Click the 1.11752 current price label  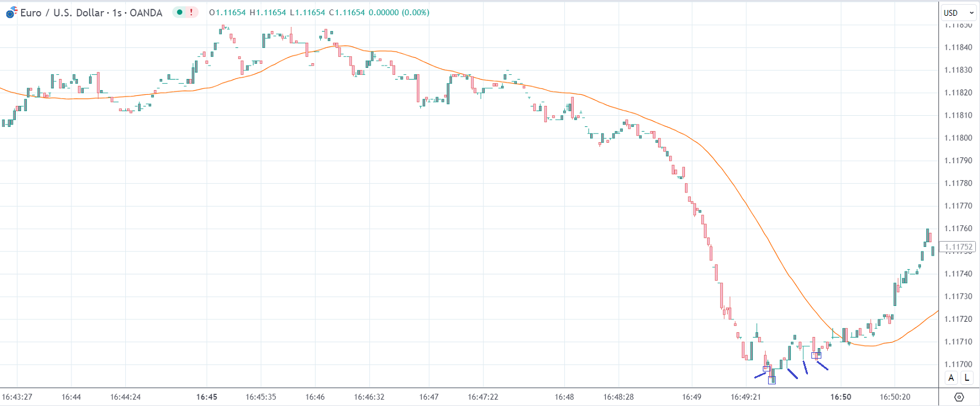[958, 247]
